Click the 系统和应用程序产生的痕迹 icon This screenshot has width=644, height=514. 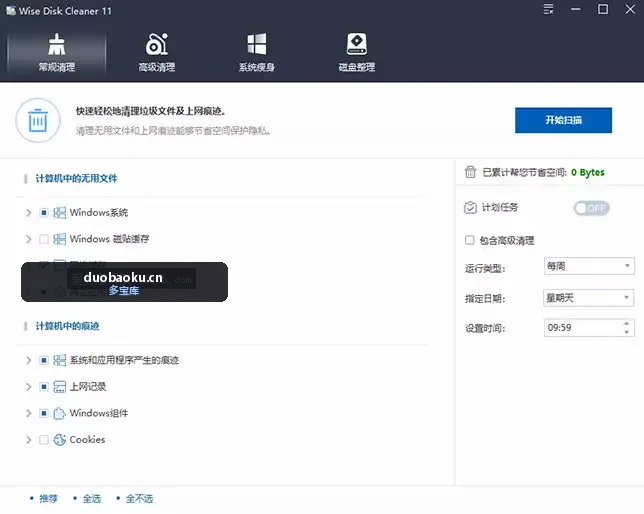coord(60,360)
